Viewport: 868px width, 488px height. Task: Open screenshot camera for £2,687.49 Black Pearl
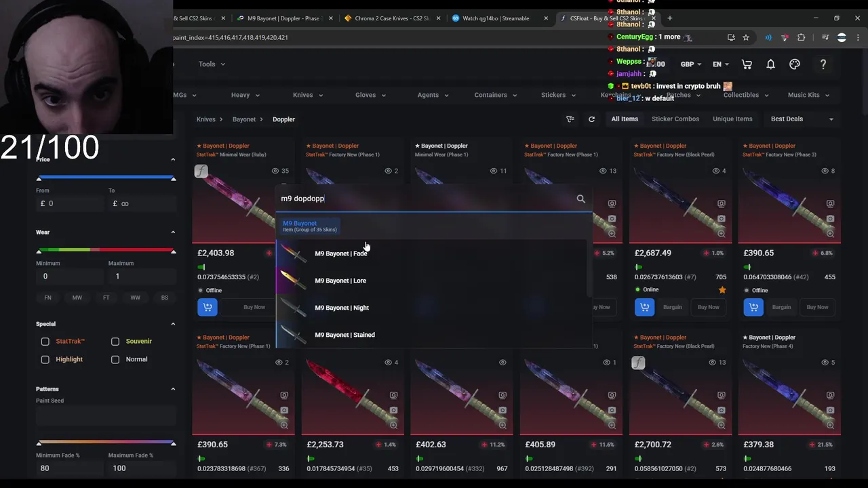pyautogui.click(x=721, y=218)
